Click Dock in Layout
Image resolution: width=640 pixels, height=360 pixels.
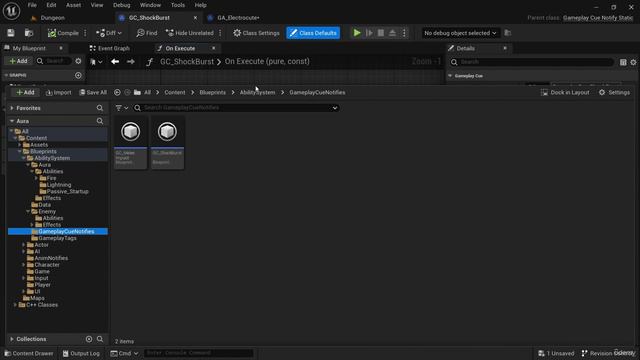565,93
